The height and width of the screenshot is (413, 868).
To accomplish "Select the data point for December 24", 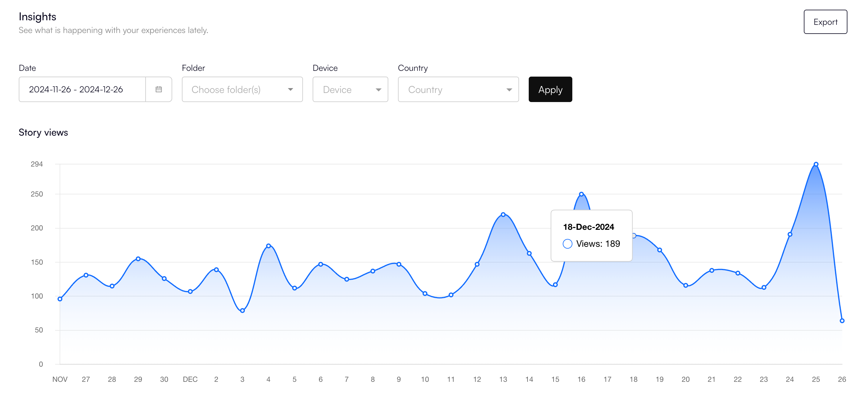I will point(790,234).
